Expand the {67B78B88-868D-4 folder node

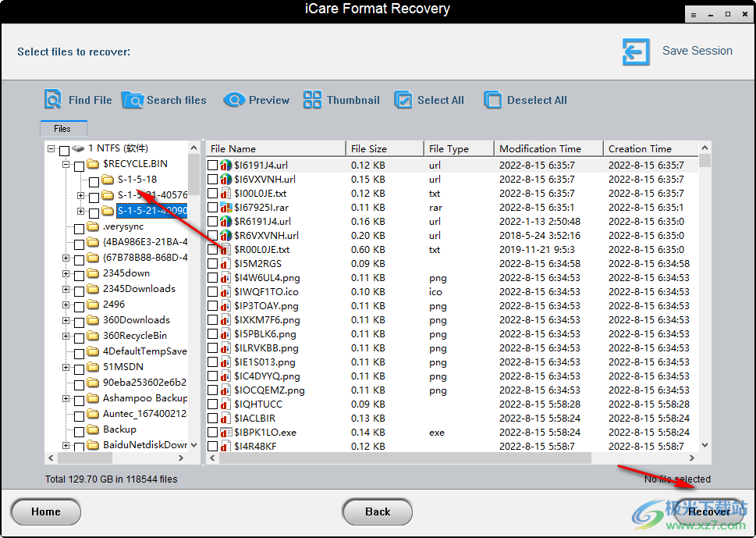66,258
